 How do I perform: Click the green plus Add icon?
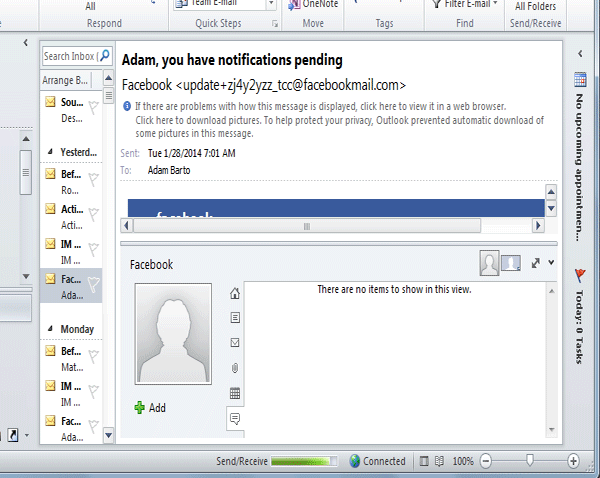[140, 408]
